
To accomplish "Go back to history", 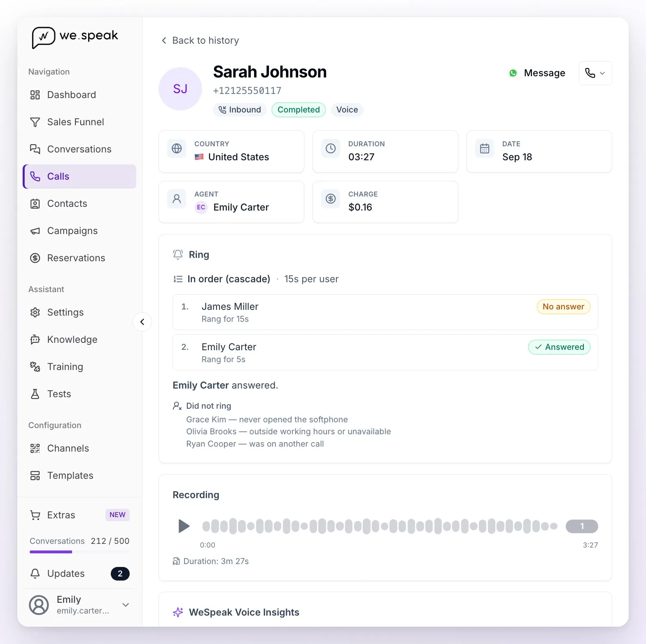I will [x=200, y=40].
